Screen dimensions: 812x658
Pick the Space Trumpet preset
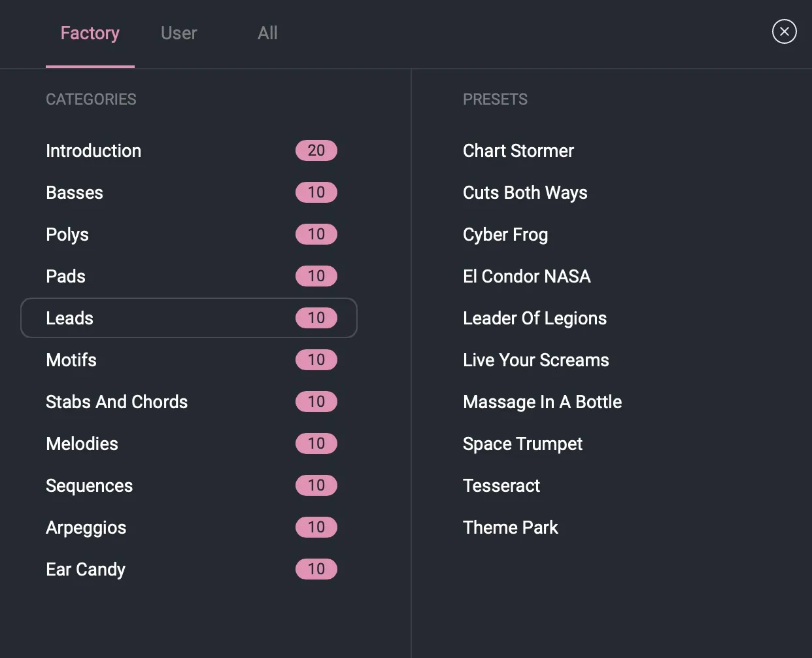coord(522,444)
